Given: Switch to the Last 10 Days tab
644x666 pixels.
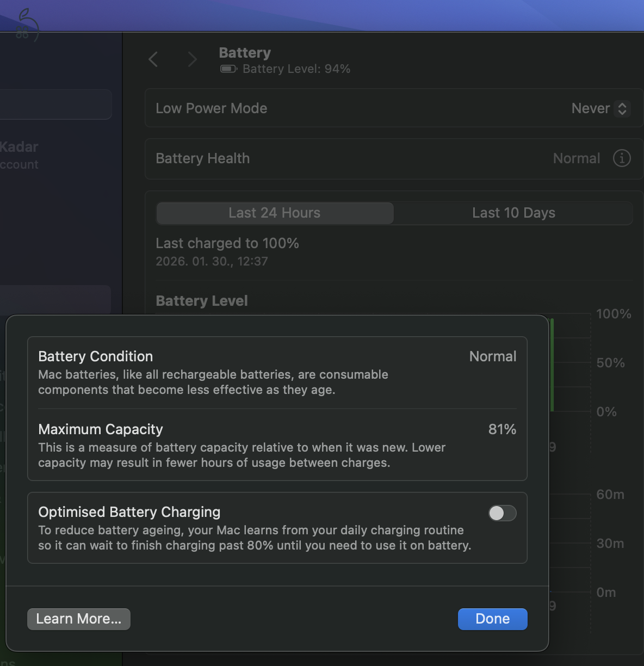Looking at the screenshot, I should [513, 213].
